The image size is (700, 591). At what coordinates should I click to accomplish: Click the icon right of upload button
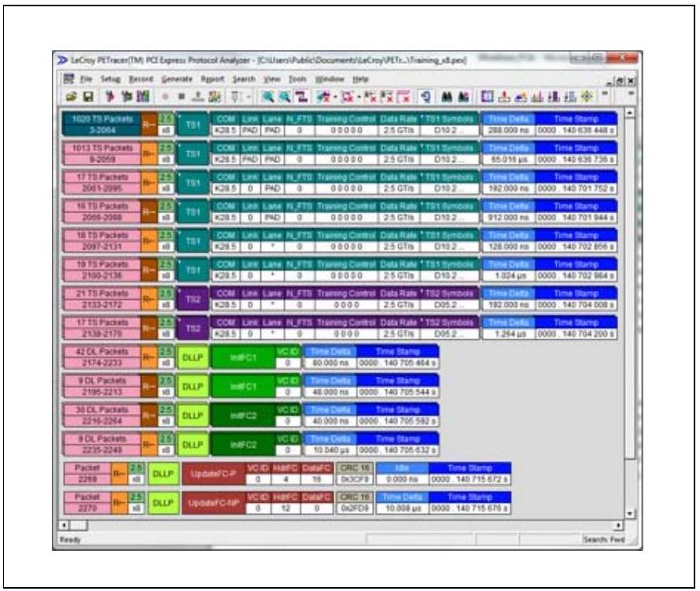click(x=215, y=97)
